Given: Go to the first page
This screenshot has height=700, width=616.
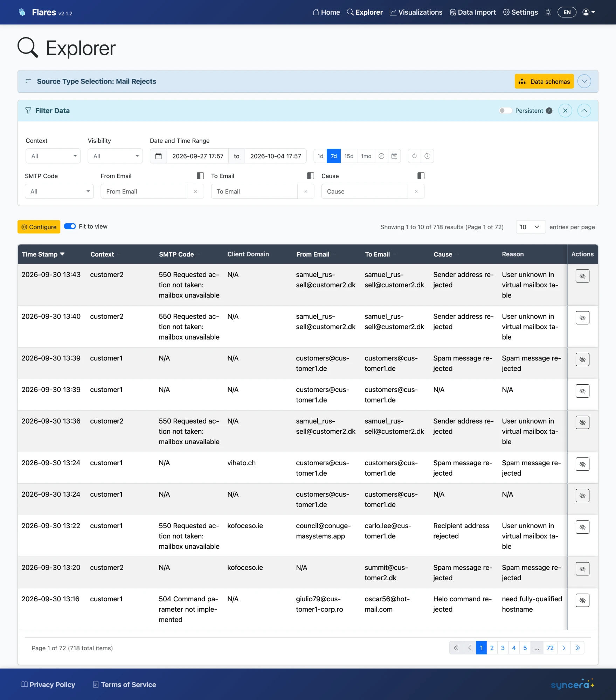Looking at the screenshot, I should click(x=456, y=648).
